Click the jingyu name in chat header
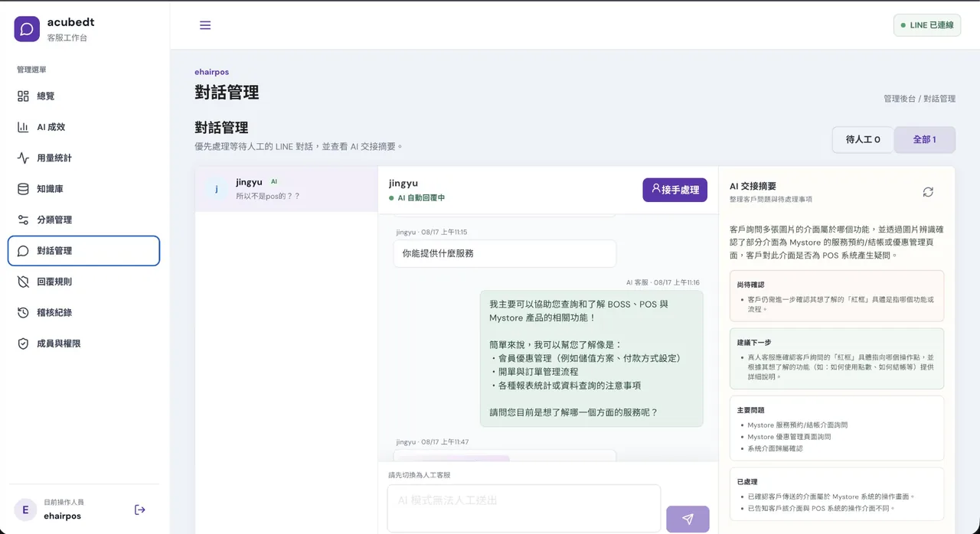980x534 pixels. (403, 184)
